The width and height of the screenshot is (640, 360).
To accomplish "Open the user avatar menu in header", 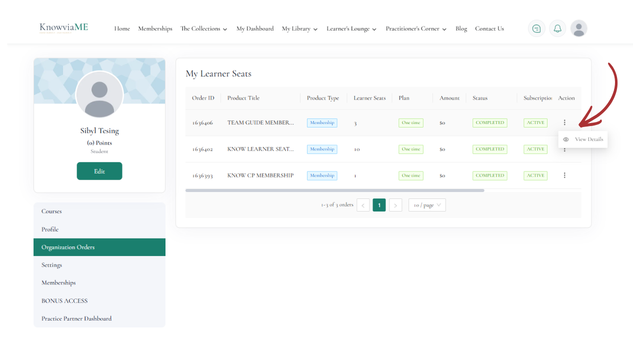I will [578, 29].
